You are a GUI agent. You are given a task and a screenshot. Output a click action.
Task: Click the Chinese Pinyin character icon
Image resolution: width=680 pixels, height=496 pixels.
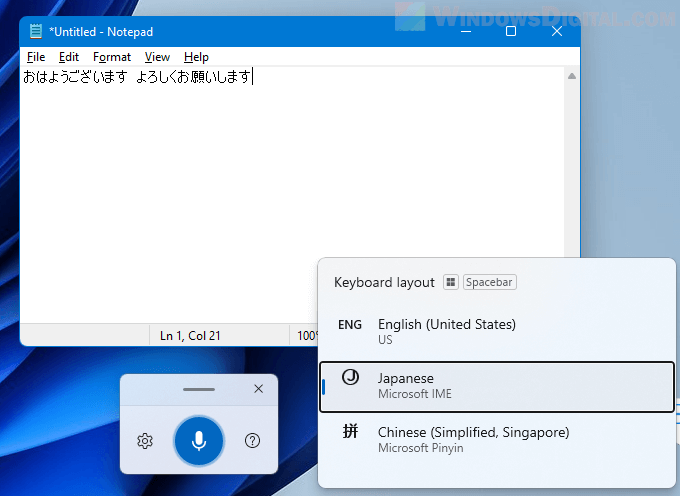point(350,432)
